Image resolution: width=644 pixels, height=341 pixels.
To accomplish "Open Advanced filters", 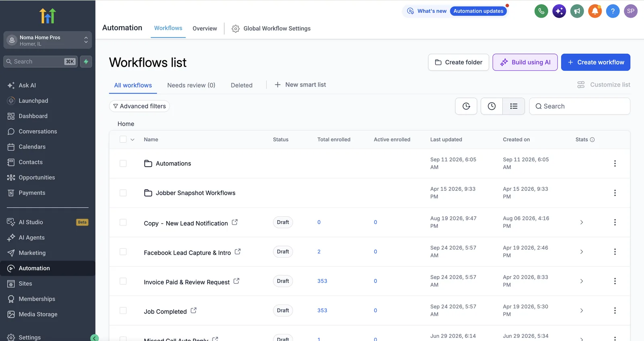I will tap(139, 106).
